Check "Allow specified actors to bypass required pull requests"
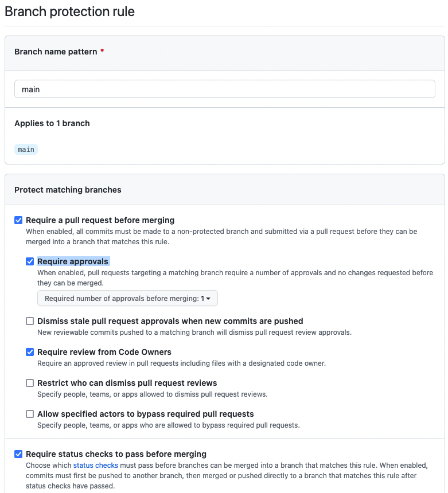Image resolution: width=448 pixels, height=493 pixels. pyautogui.click(x=30, y=414)
